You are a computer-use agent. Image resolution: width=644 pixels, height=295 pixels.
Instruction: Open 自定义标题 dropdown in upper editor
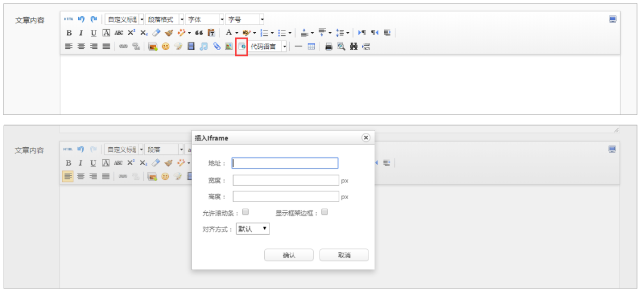125,19
